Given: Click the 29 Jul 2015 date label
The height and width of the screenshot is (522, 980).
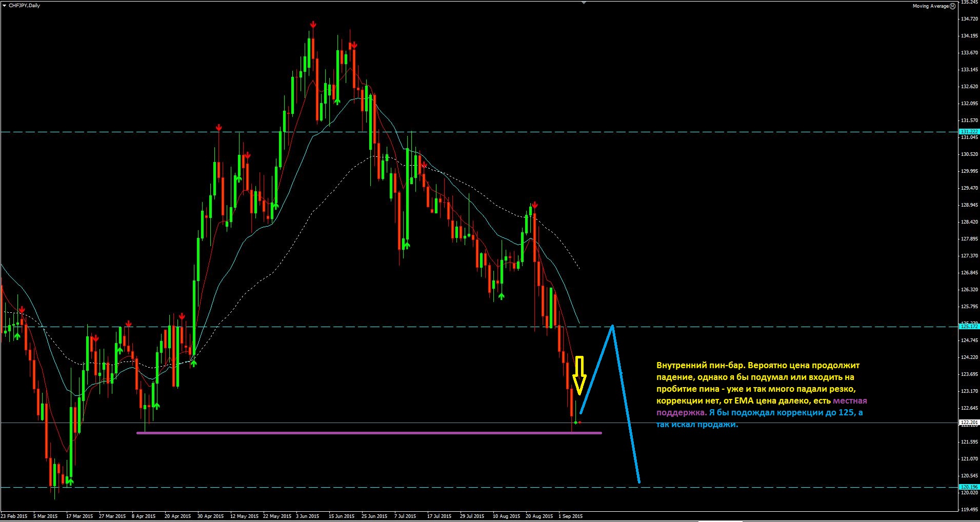Looking at the screenshot, I should pos(472,516).
